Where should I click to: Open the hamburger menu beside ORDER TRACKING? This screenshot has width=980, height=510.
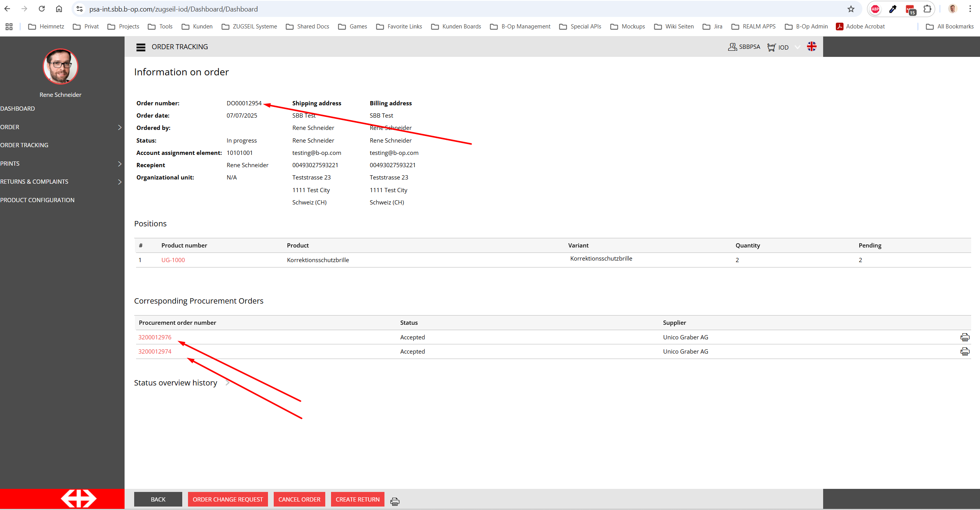tap(141, 47)
